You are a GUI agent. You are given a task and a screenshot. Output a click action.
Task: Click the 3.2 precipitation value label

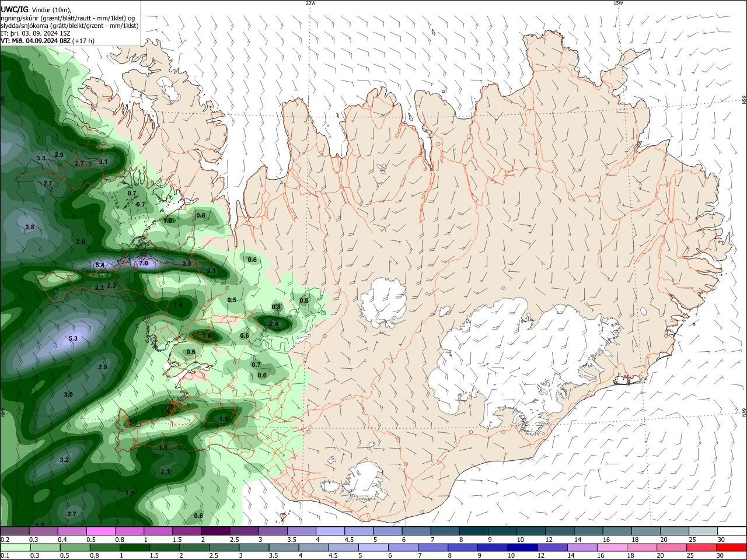[x=64, y=460]
